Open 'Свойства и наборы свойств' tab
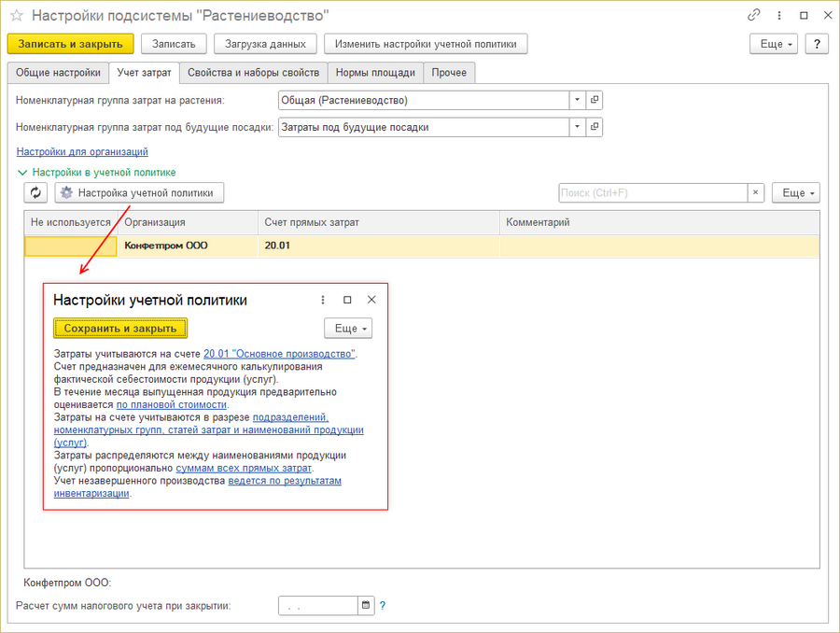 pos(254,73)
